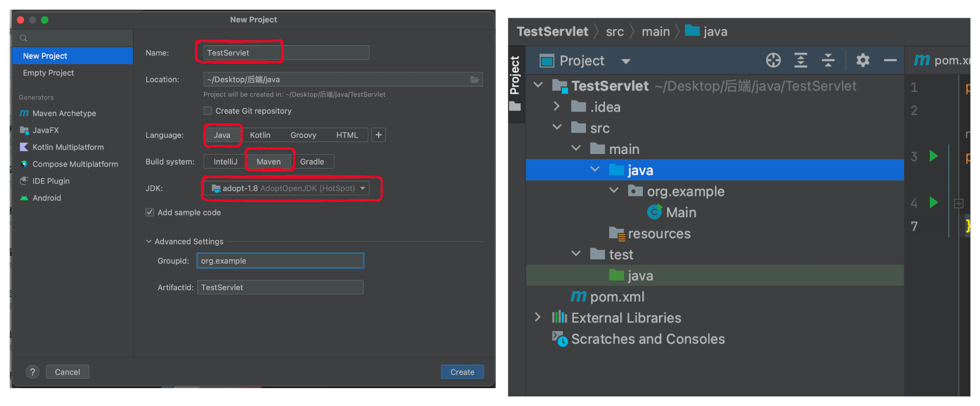This screenshot has width=980, height=406.
Task: Open the help question mark button
Action: pyautogui.click(x=32, y=372)
